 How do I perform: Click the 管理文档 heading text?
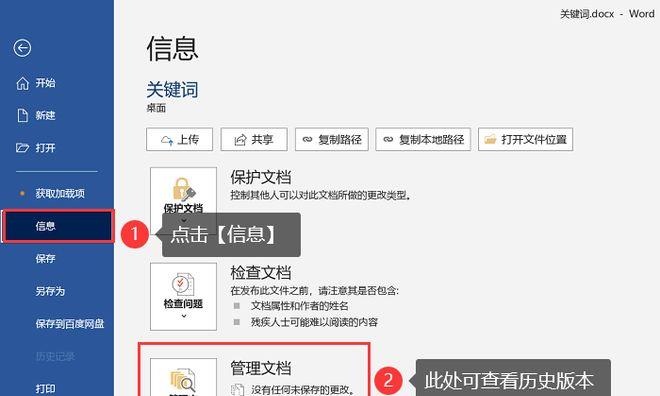coord(261,368)
